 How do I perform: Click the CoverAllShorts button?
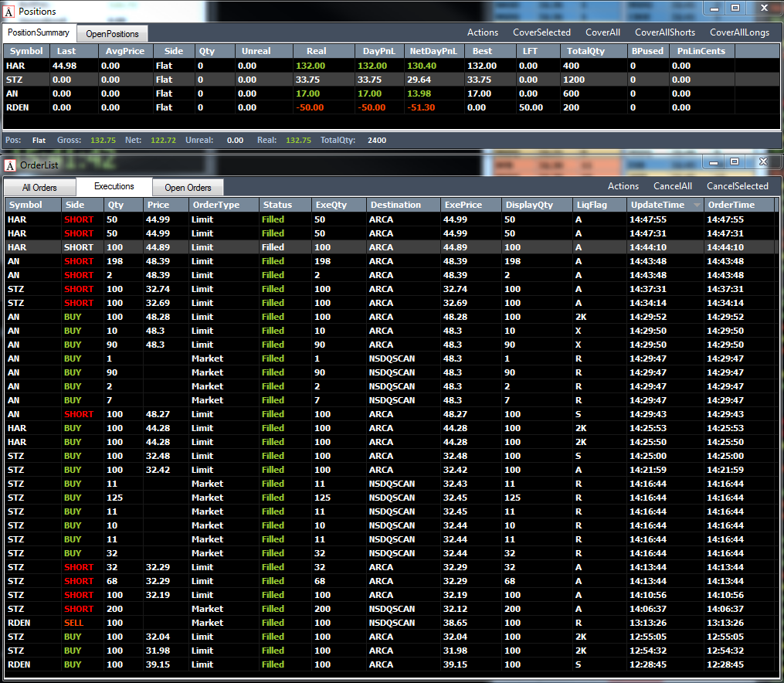click(665, 32)
